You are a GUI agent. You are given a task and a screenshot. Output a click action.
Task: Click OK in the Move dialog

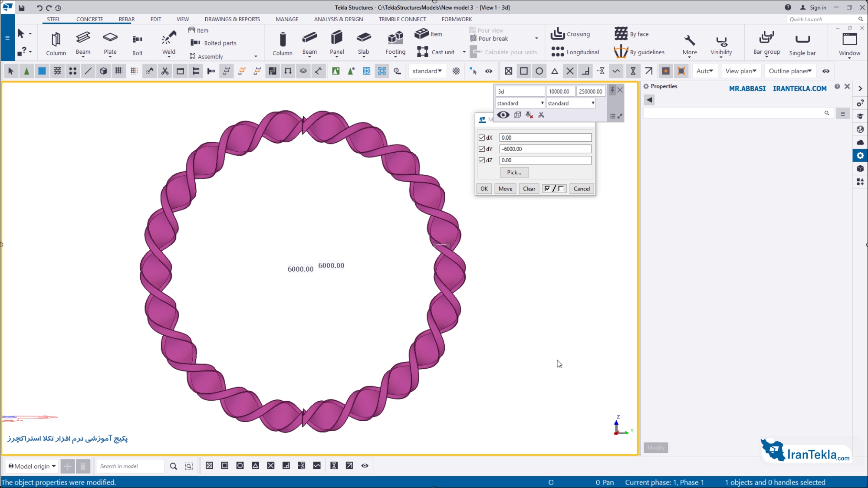tap(484, 189)
